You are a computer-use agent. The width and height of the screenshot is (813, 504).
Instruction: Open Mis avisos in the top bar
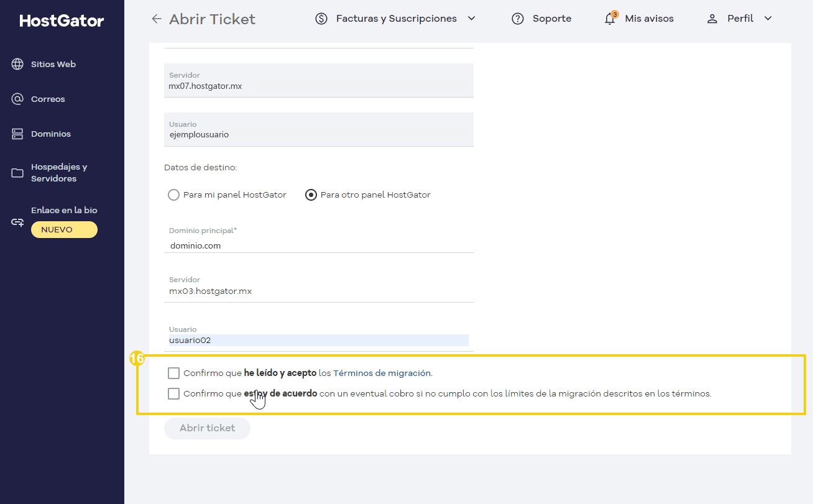tap(650, 19)
